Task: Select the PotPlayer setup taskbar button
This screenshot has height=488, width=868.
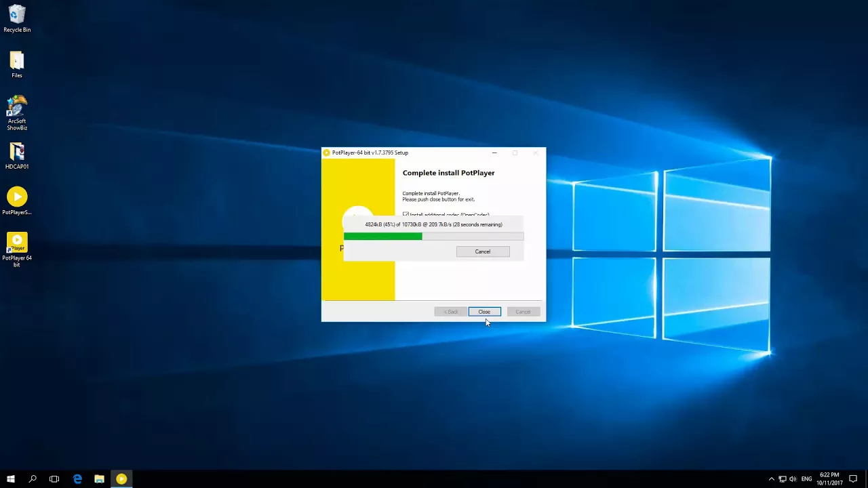Action: [x=121, y=479]
